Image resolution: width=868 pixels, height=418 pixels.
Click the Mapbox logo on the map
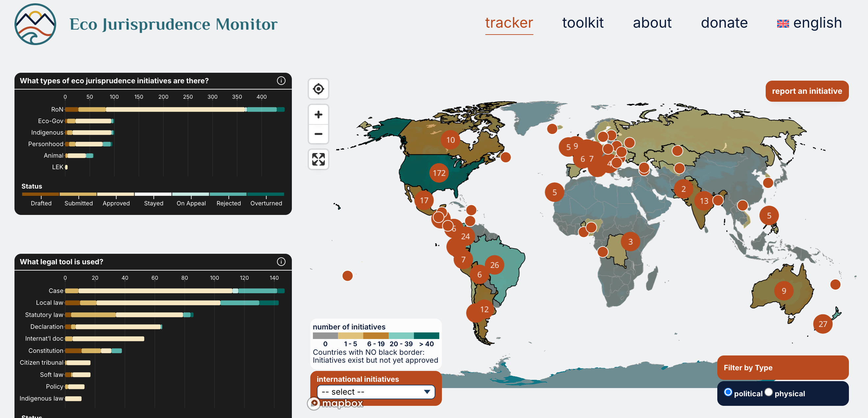[x=336, y=403]
